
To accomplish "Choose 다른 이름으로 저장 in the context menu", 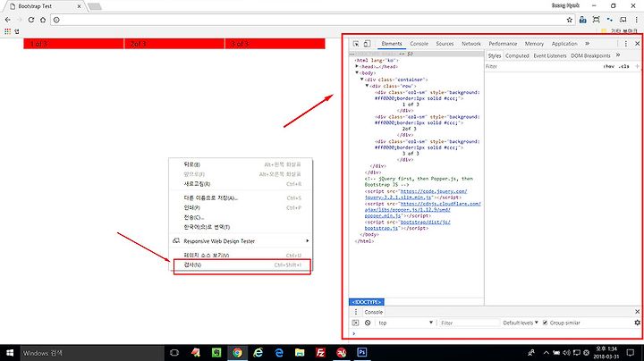I will coord(241,197).
